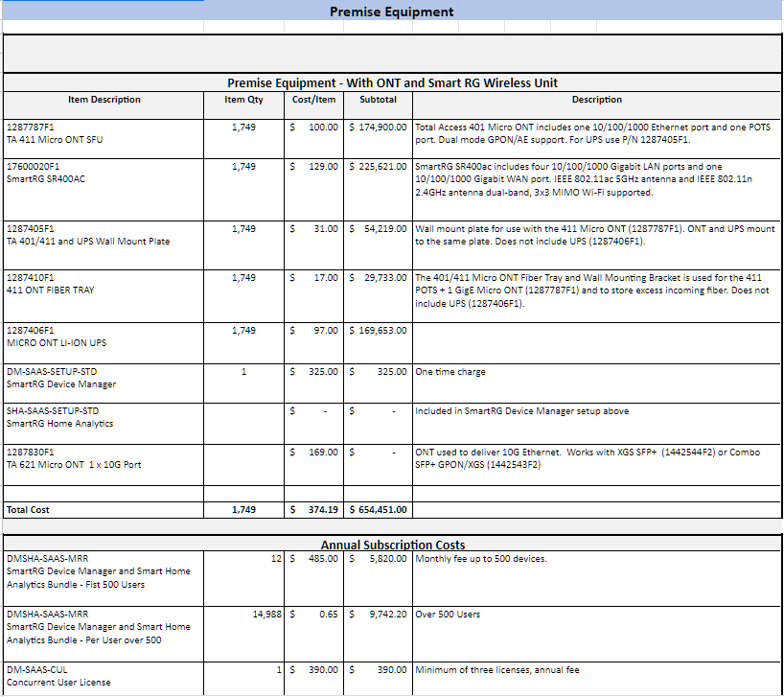The image size is (784, 697).
Task: Select the 'Item Qty' column header
Action: pos(243,105)
